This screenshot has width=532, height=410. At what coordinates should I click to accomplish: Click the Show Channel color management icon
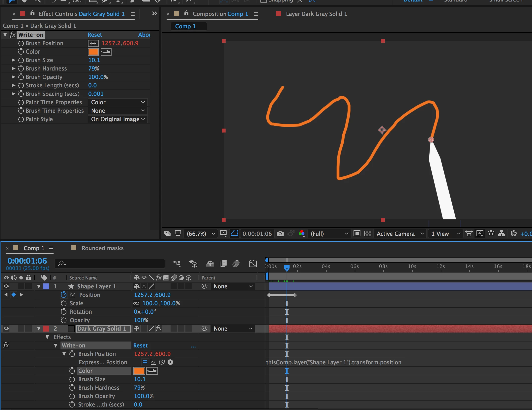[x=302, y=234]
